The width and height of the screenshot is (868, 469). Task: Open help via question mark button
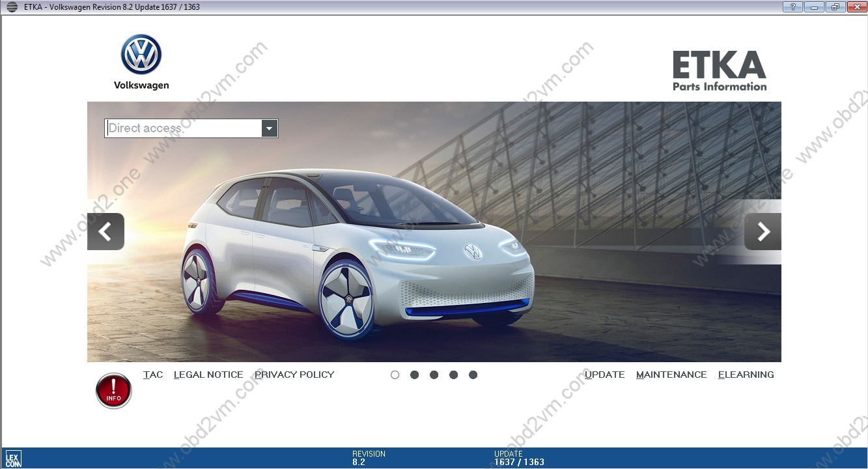(792, 7)
